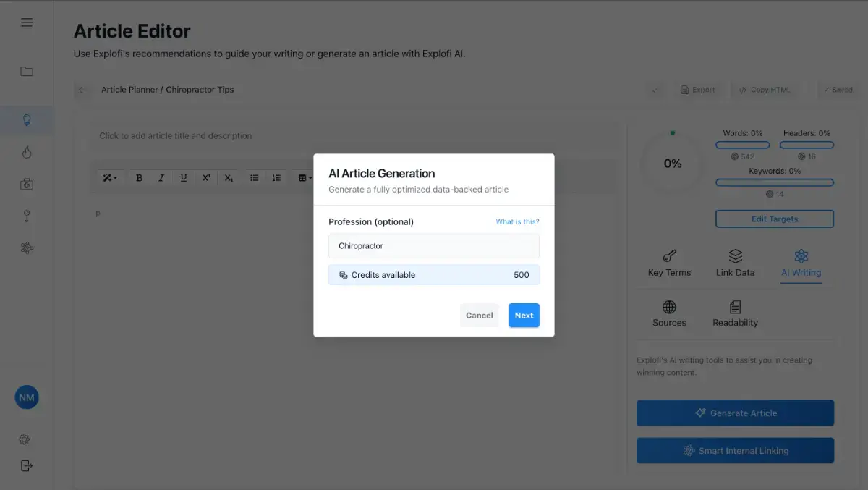868x490 pixels.
Task: Click the 0% score circle
Action: pos(673,164)
